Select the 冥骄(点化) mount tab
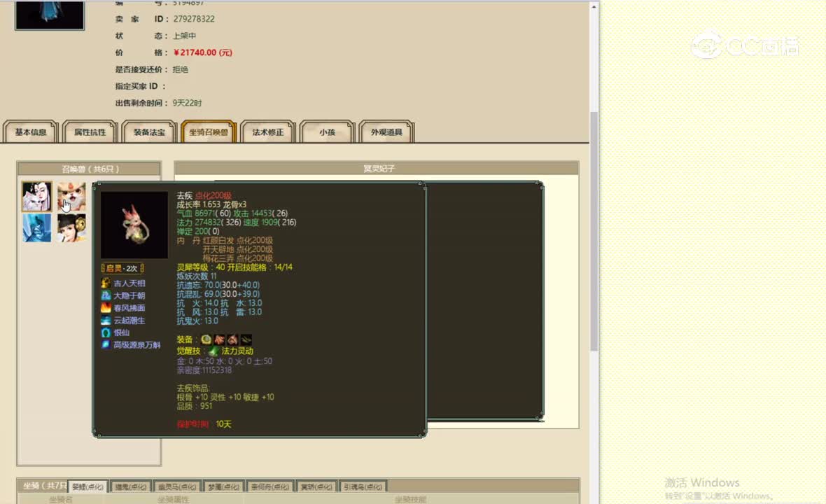 click(x=316, y=486)
